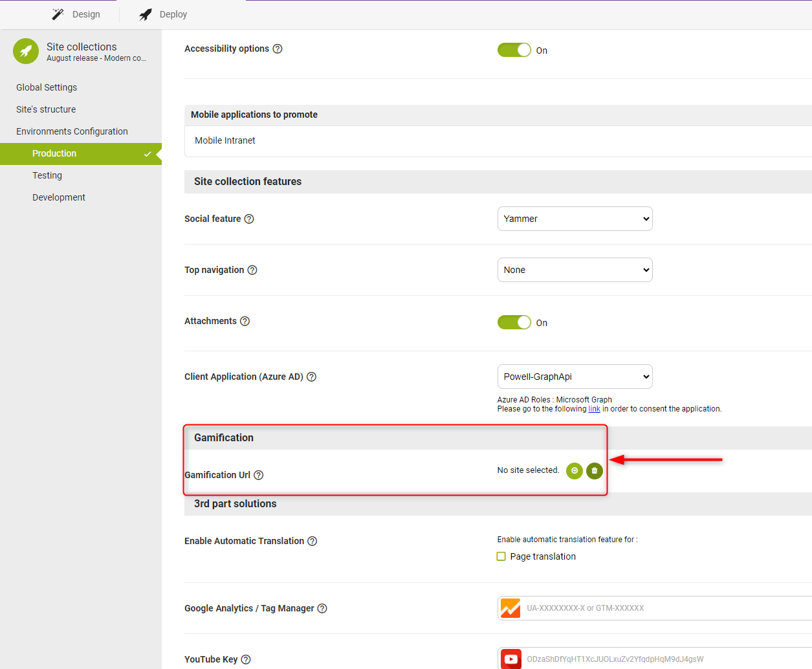Show help for Client Application (Azure AD)
This screenshot has width=812, height=669.
coord(311,377)
